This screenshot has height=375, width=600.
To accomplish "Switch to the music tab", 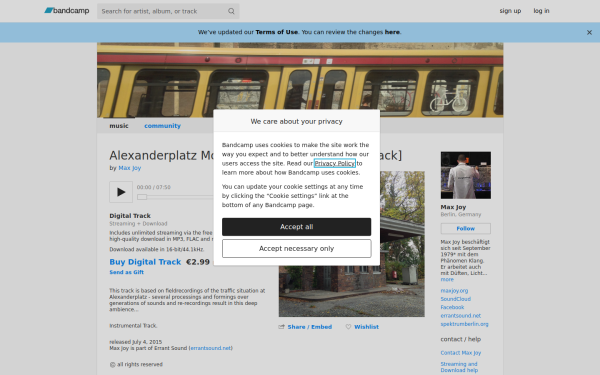I will (119, 126).
